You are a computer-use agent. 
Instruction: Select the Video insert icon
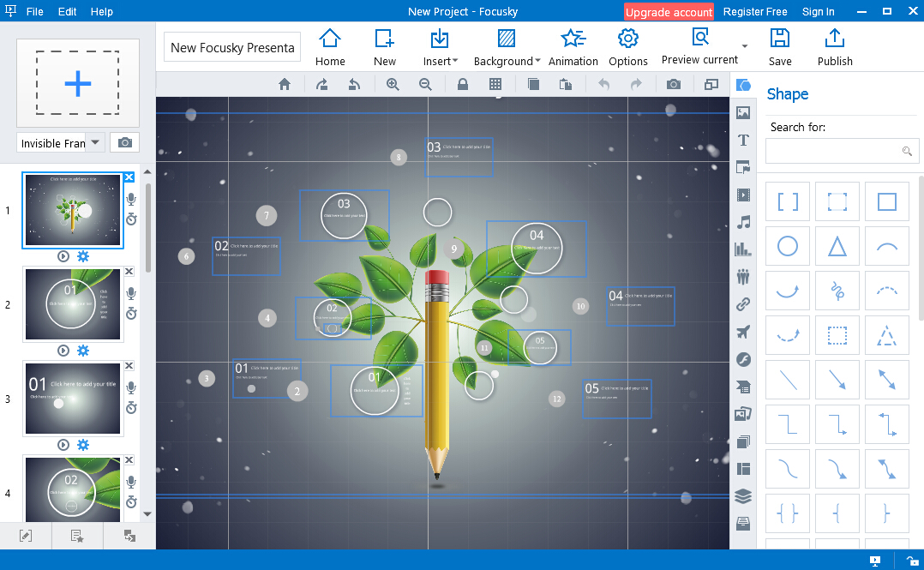click(743, 195)
